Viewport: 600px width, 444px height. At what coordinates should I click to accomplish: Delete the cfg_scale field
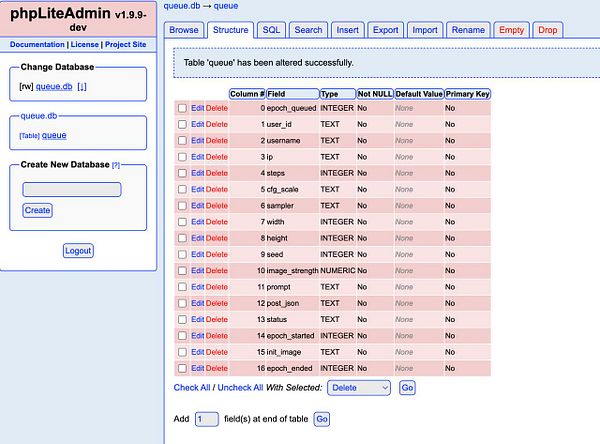coord(217,189)
